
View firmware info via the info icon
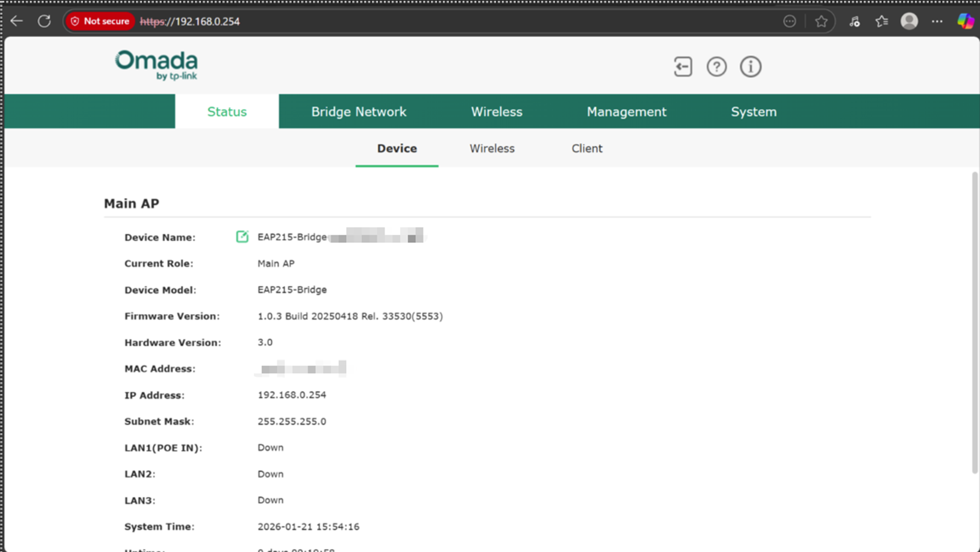(x=750, y=66)
